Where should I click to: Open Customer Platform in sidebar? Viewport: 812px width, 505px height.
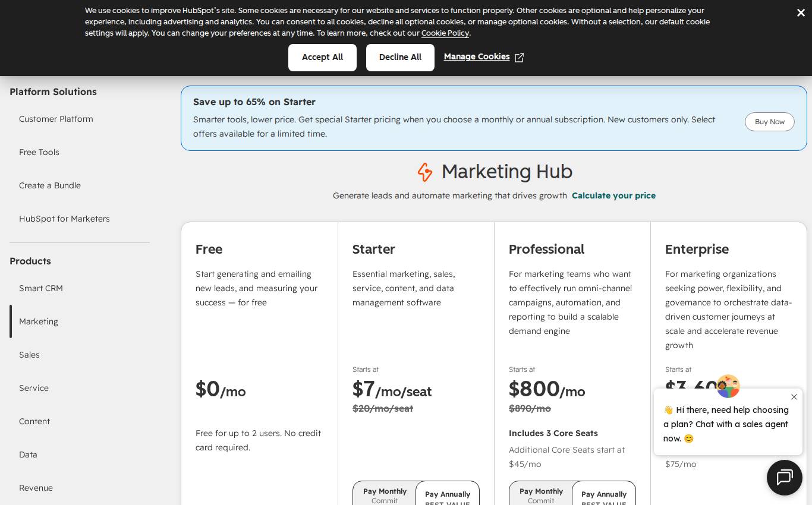pyautogui.click(x=56, y=119)
